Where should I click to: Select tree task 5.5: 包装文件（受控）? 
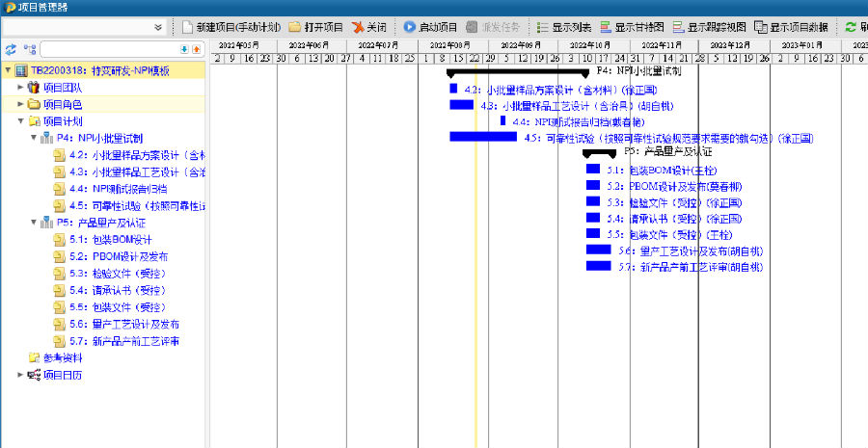[x=118, y=307]
